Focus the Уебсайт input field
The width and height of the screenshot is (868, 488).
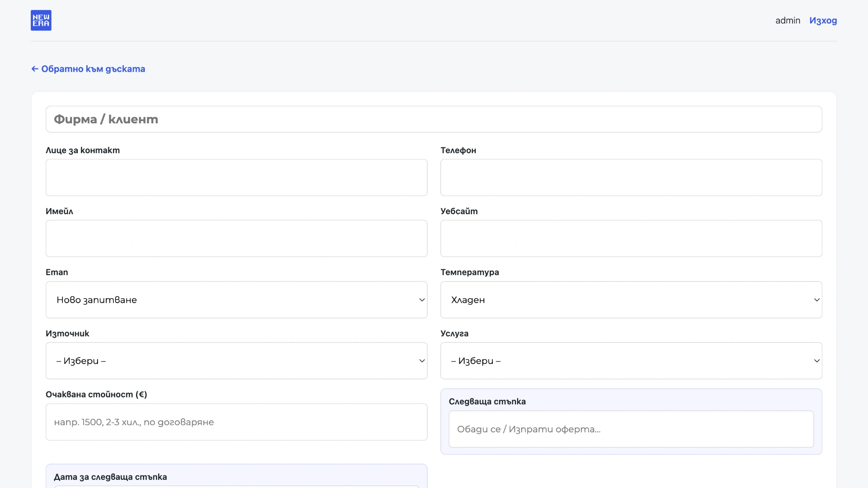click(632, 239)
